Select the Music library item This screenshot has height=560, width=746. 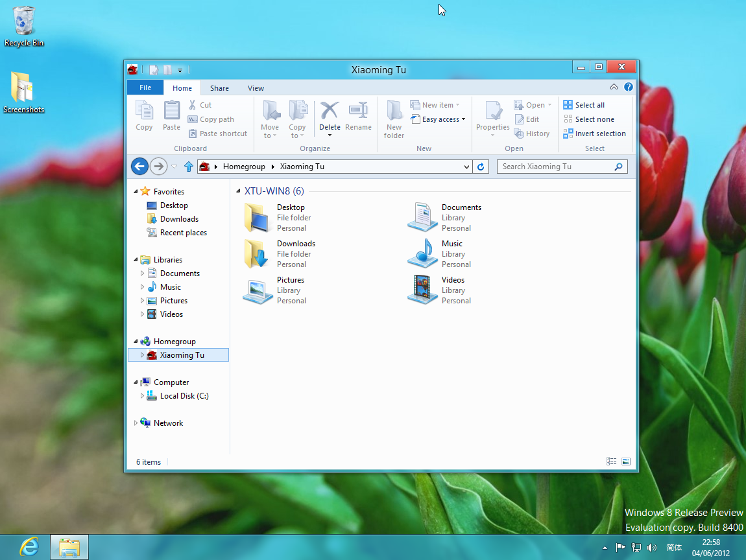(x=439, y=254)
